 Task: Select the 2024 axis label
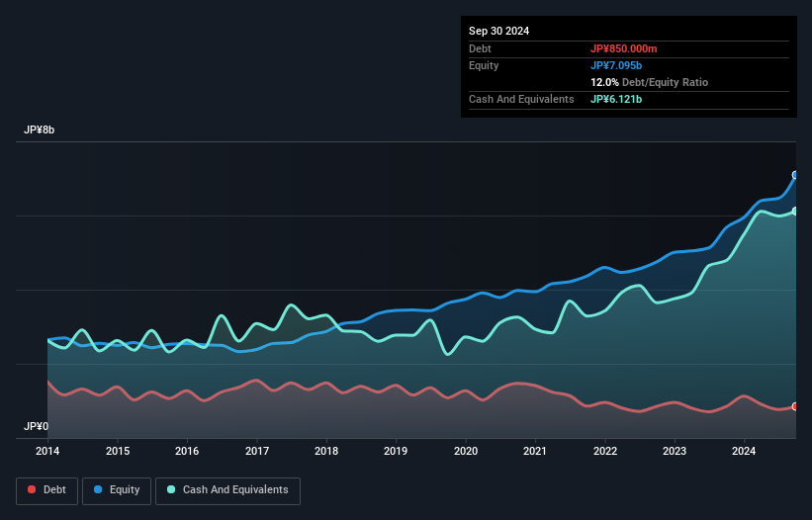pyautogui.click(x=744, y=451)
